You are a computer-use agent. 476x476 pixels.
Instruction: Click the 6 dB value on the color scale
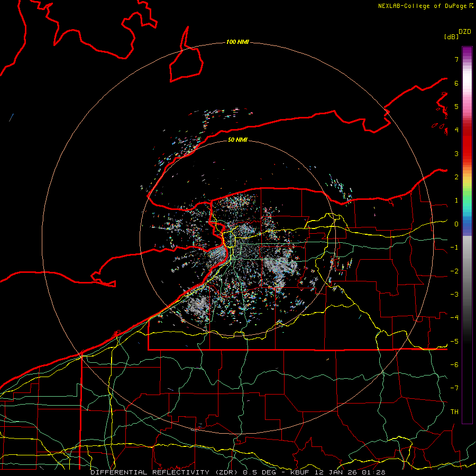[x=456, y=83]
